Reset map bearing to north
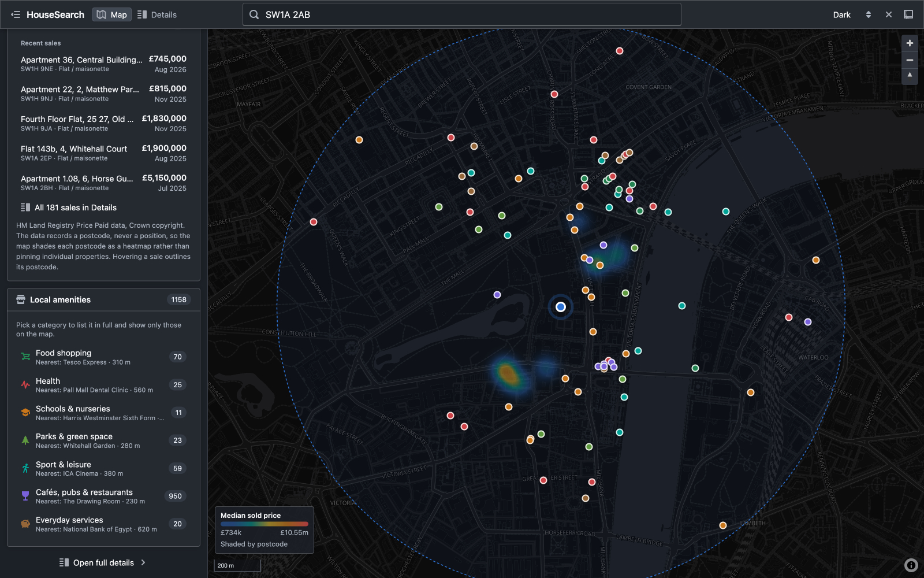Image resolution: width=924 pixels, height=578 pixels. pyautogui.click(x=910, y=75)
